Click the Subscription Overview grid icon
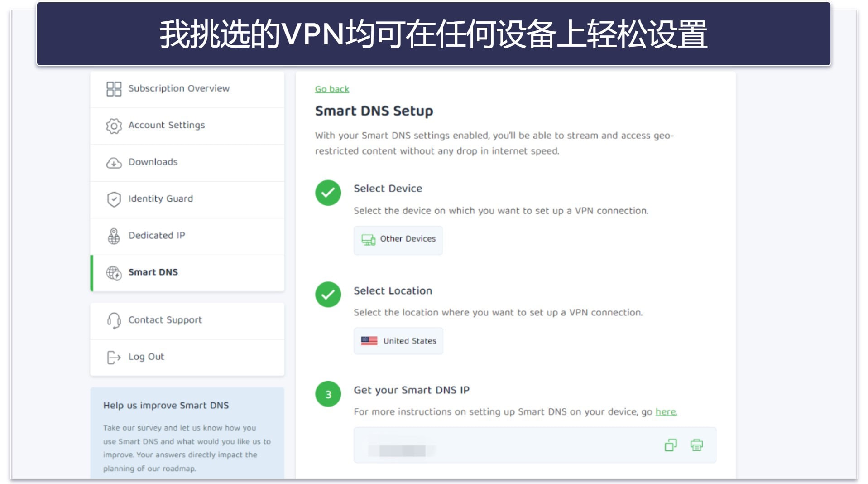868x484 pixels. [114, 89]
